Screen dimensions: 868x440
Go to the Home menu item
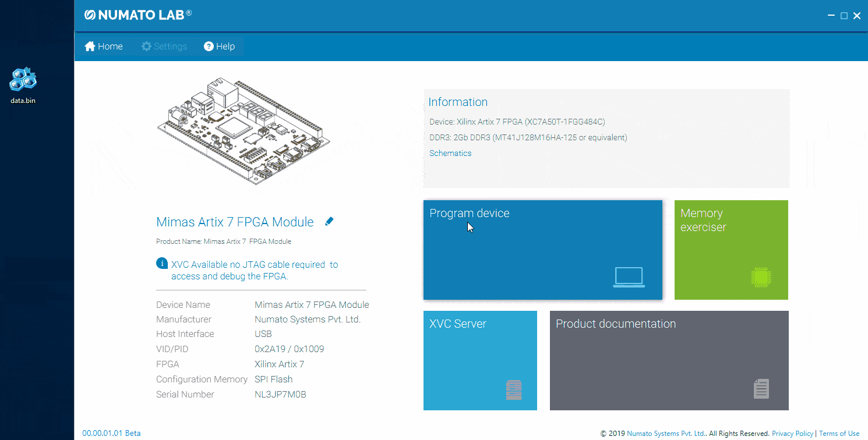(104, 47)
